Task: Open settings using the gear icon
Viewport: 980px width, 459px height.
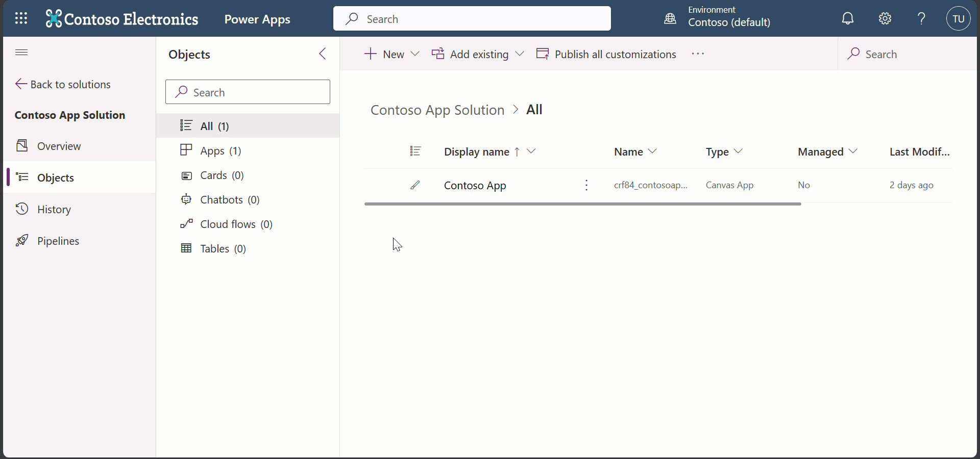Action: tap(885, 18)
